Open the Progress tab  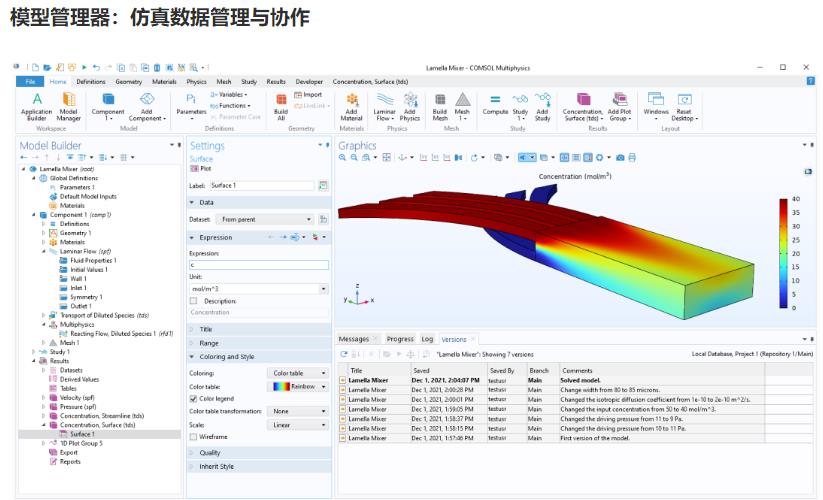(400, 339)
